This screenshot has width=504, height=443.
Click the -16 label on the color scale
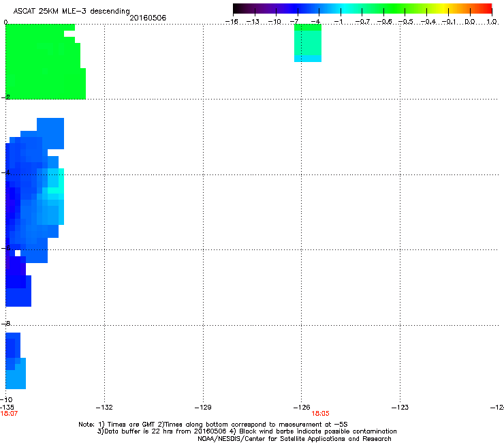click(x=232, y=22)
